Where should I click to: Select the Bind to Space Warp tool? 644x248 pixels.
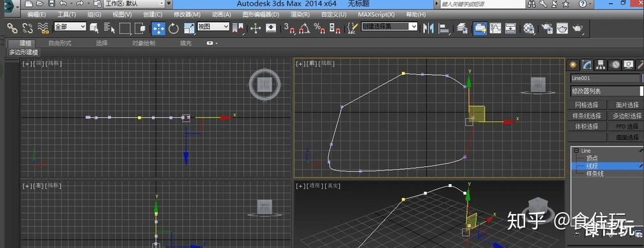(x=43, y=28)
